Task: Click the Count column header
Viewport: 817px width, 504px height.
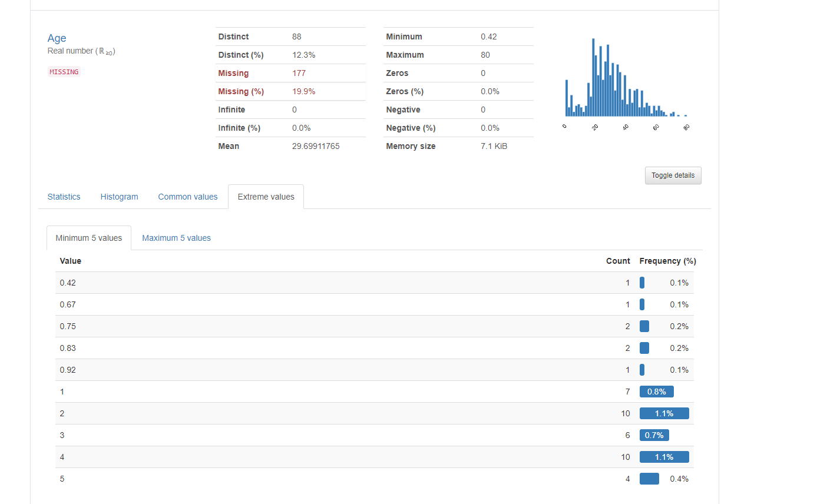Action: pos(618,261)
